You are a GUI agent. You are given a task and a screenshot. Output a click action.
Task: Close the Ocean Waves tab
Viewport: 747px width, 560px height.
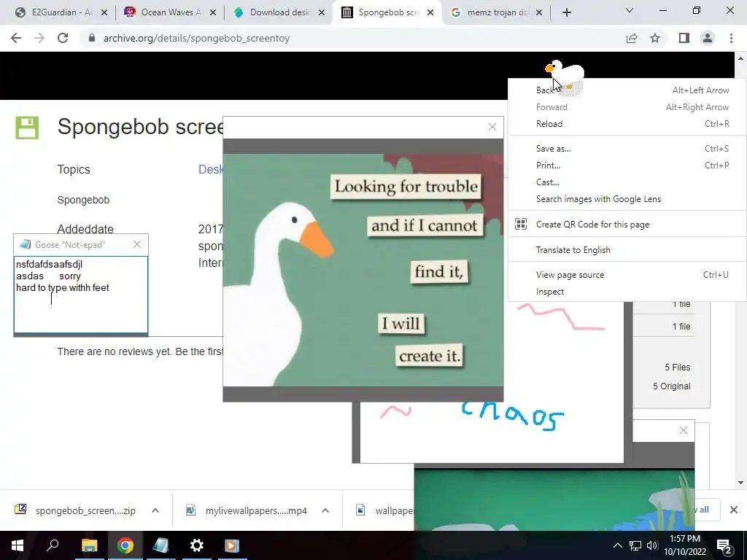point(213,12)
